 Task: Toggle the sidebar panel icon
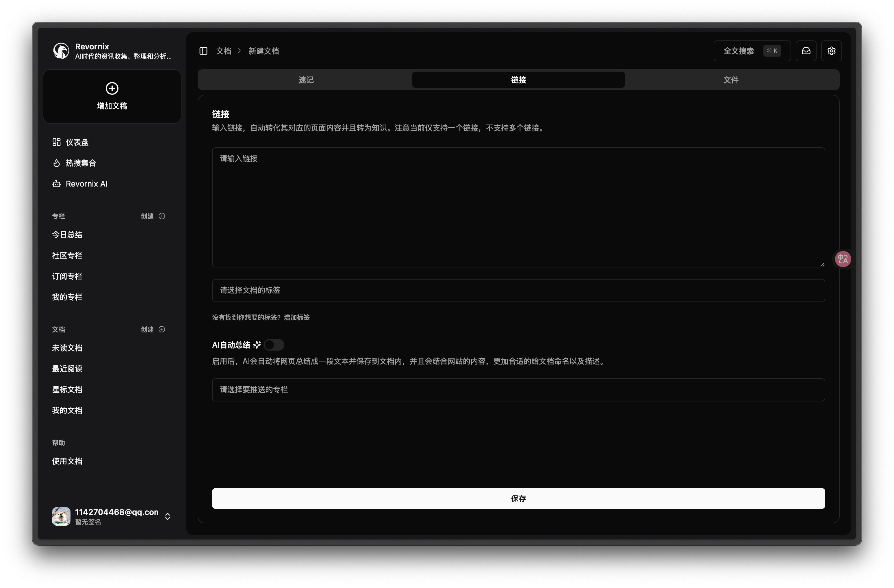pyautogui.click(x=203, y=51)
